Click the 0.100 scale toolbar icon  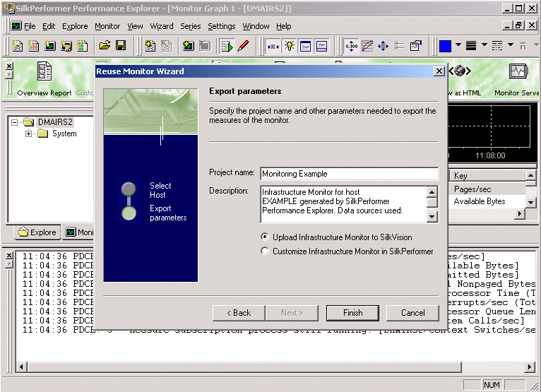coord(351,46)
